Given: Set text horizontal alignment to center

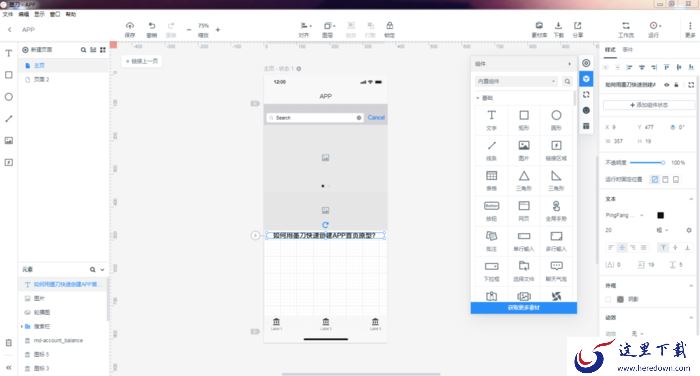Looking at the screenshot, I should 621,247.
